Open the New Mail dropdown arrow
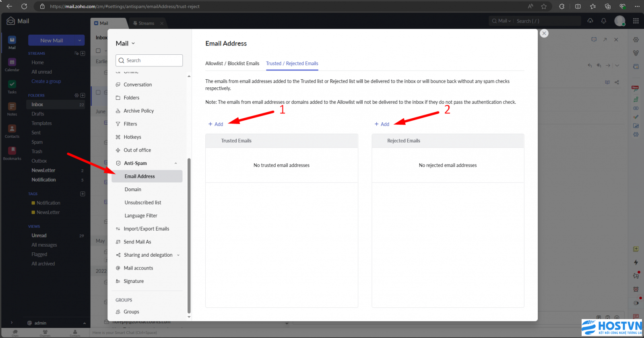The height and width of the screenshot is (338, 644). coord(80,40)
